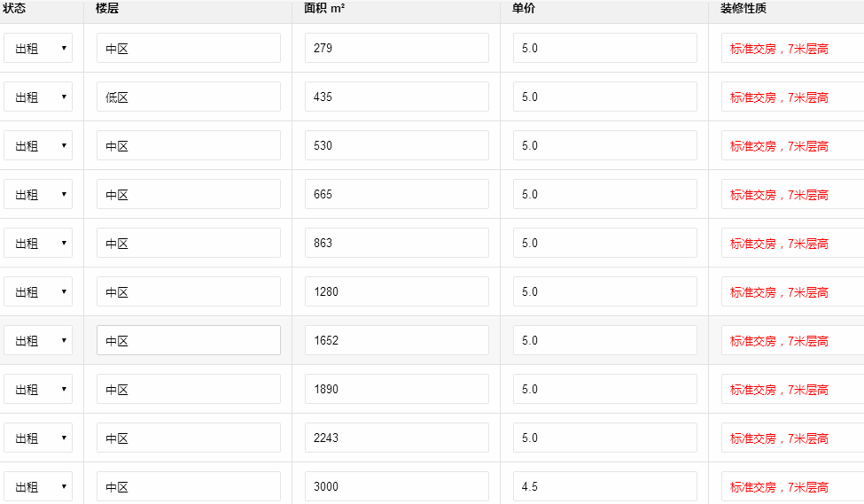The image size is (864, 504).
Task: Click the area input showing 1652
Action: click(x=396, y=341)
